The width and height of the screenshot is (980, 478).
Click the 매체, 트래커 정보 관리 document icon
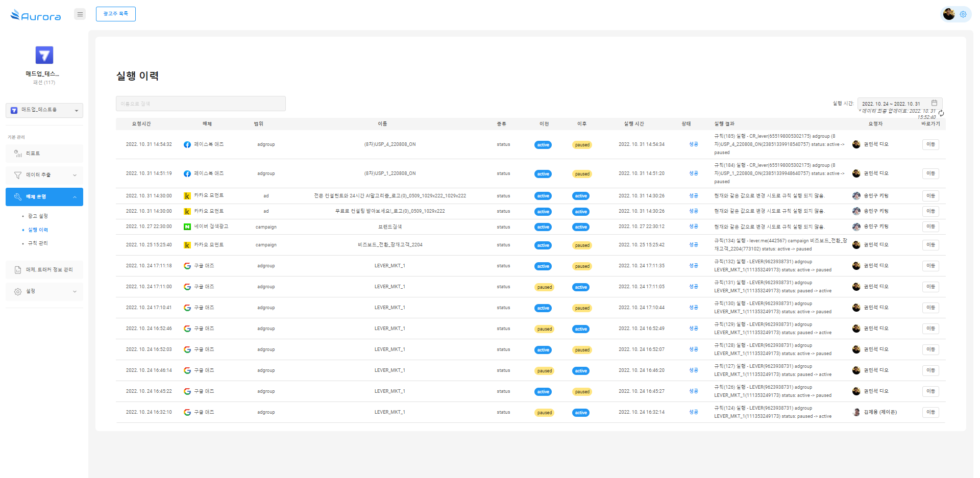coord(18,270)
